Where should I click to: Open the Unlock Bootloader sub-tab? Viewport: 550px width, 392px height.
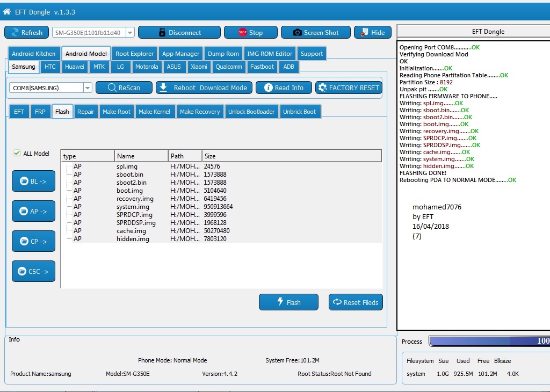point(251,112)
